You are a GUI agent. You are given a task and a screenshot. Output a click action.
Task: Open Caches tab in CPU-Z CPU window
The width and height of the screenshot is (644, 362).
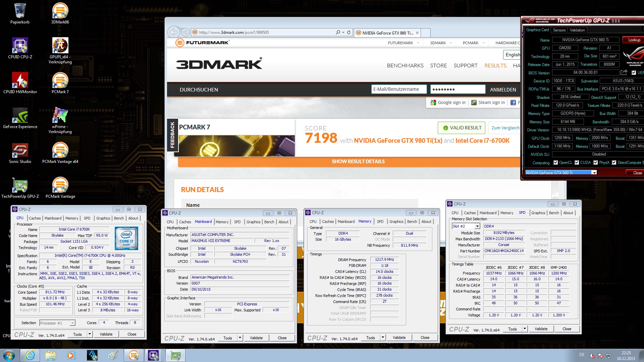click(35, 218)
